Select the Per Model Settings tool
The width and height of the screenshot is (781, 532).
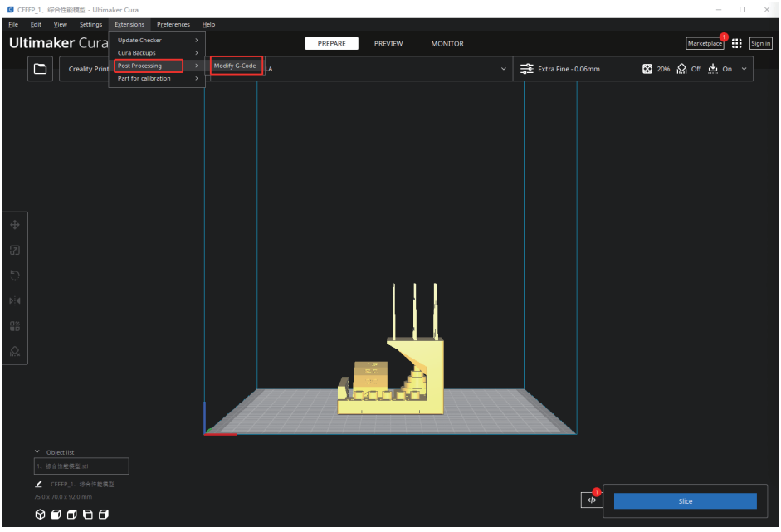[15, 326]
